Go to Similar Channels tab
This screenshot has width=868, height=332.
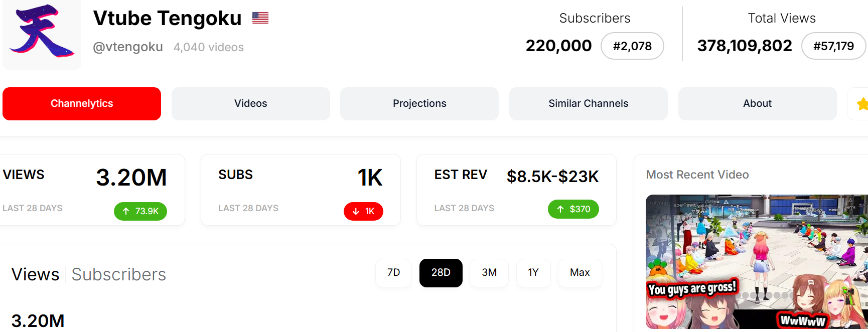tap(588, 104)
